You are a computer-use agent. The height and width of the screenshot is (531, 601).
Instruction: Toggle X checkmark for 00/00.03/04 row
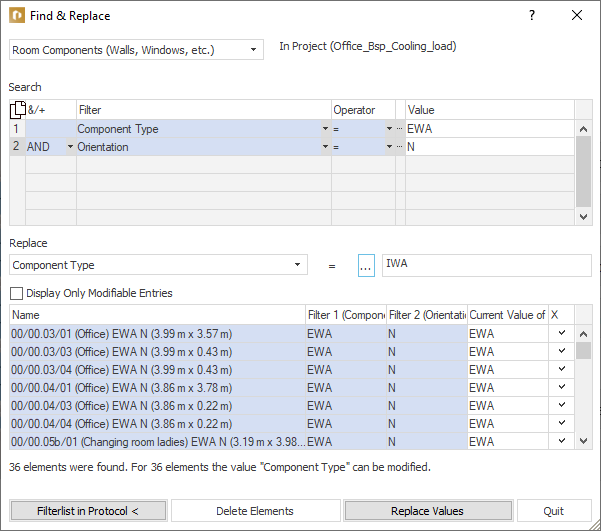pyautogui.click(x=562, y=369)
